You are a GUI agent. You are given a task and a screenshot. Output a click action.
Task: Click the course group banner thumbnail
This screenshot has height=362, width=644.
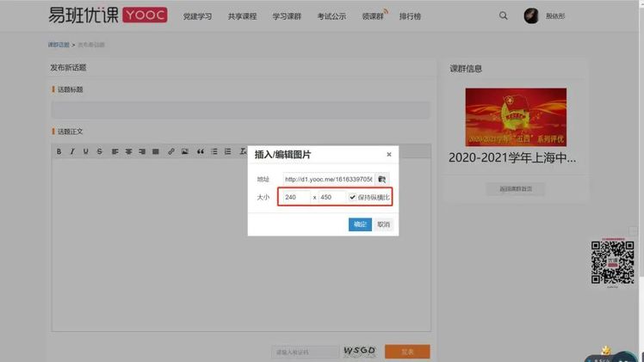pos(515,117)
